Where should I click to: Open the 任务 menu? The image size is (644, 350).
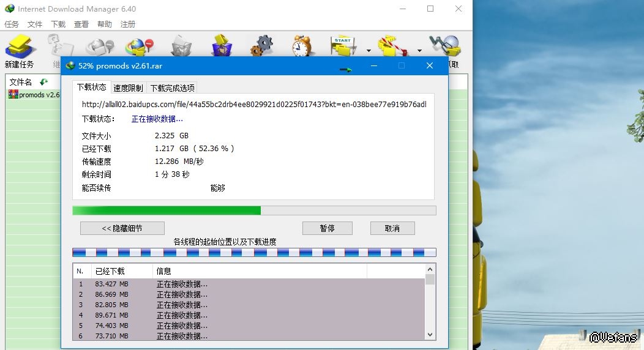(x=12, y=24)
